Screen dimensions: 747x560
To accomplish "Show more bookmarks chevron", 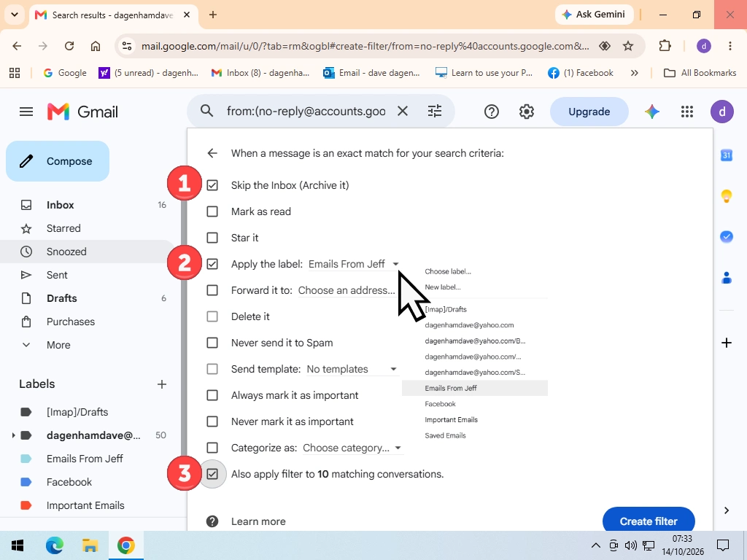I will [x=634, y=73].
